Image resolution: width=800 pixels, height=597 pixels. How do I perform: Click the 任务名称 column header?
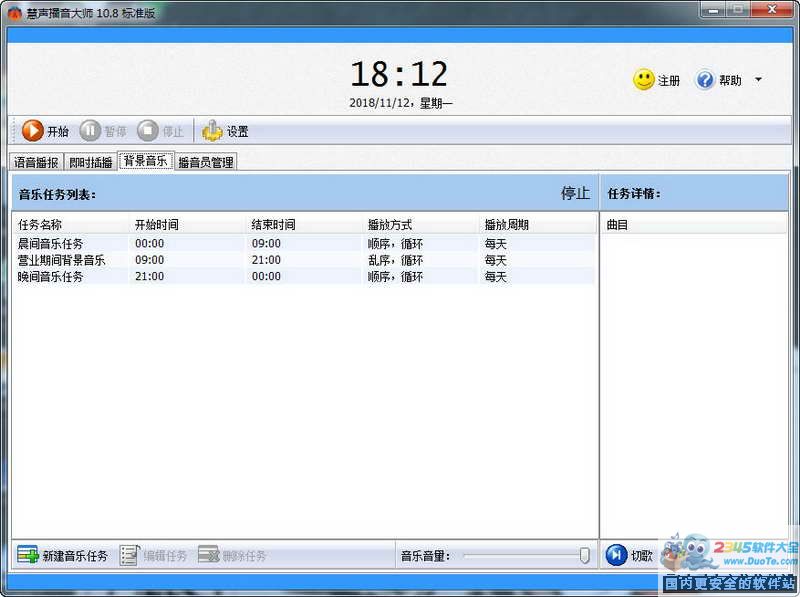click(40, 225)
